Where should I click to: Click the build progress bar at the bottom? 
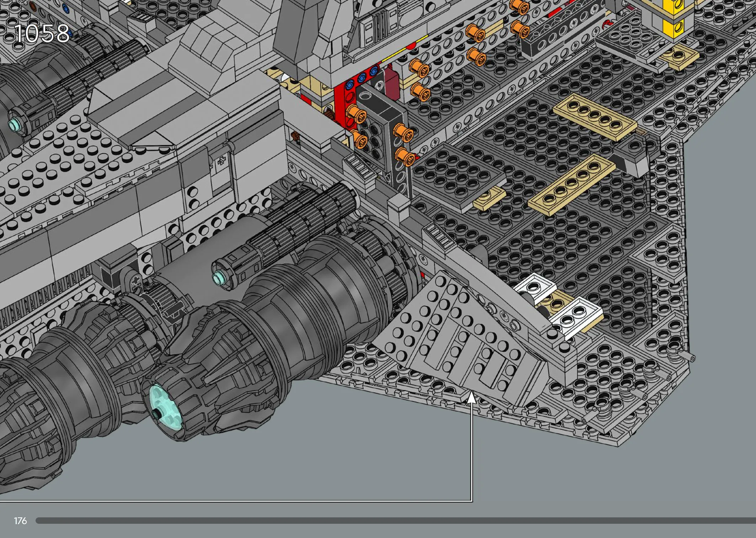tap(396, 521)
